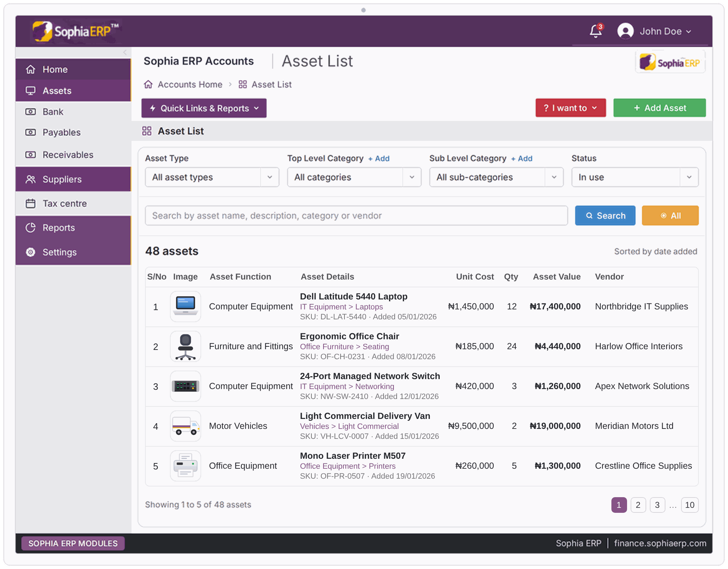Viewport: 728px width, 569px height.
Task: Click the orange All button
Action: (670, 216)
